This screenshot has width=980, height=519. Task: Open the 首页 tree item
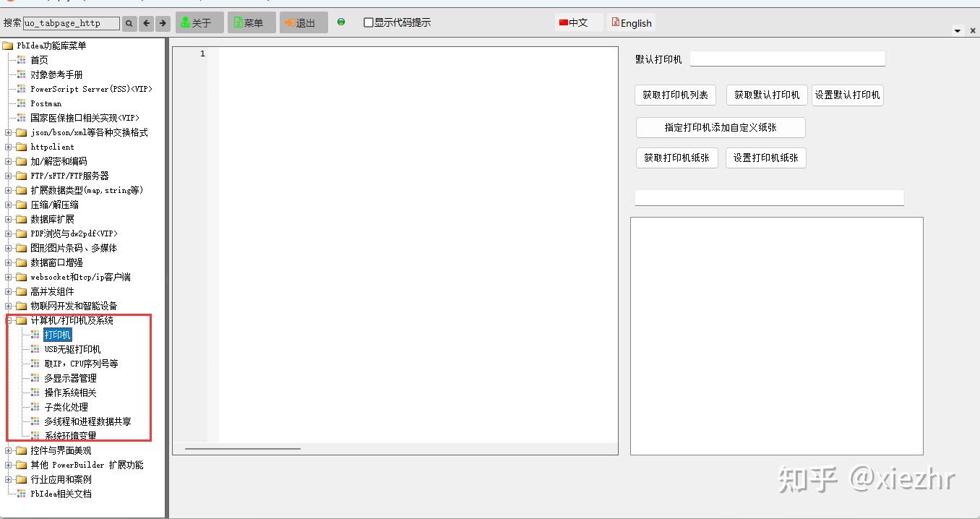39,60
